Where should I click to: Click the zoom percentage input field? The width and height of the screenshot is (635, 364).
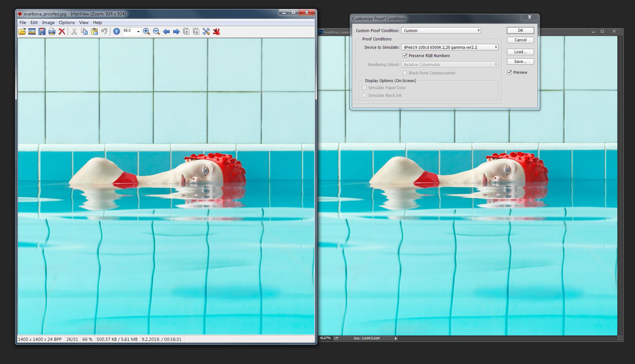coord(126,31)
